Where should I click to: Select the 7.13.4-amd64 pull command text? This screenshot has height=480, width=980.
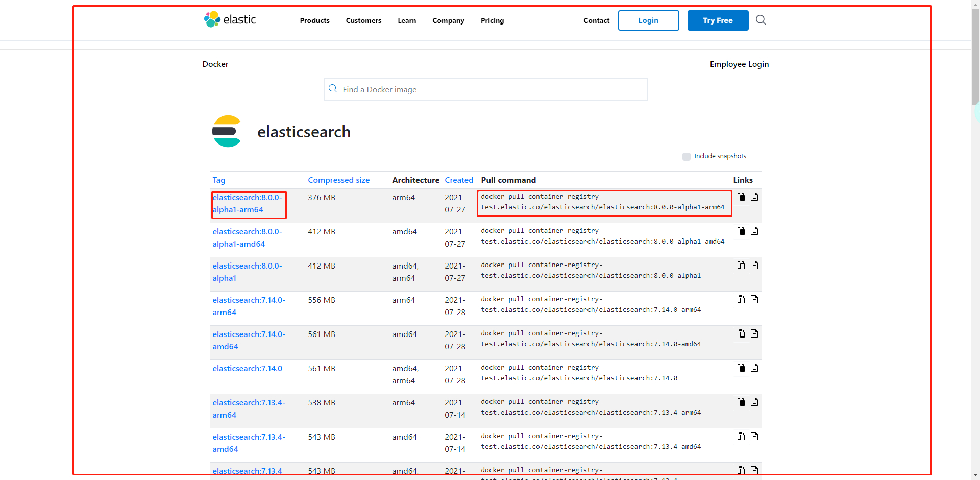[591, 441]
